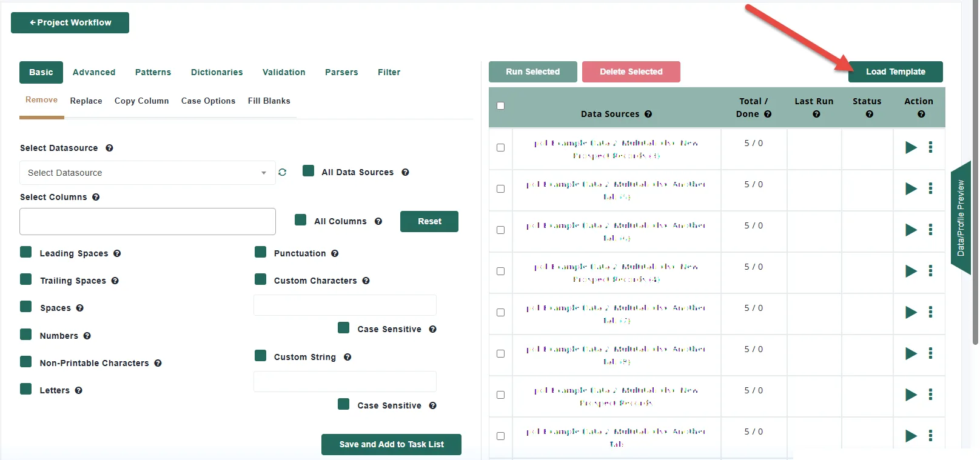Screen dimensions: 980x460
Task: Click the help icon after All Data Sources
Action: coord(405,172)
